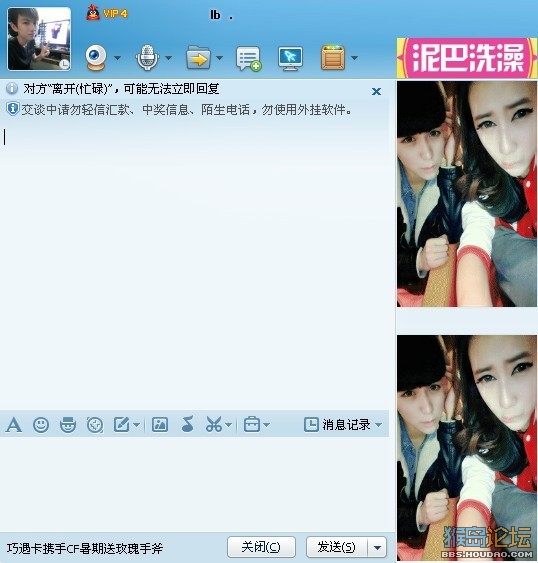The width and height of the screenshot is (538, 563).
Task: Open the 消息记录 message history dropdown
Action: pyautogui.click(x=343, y=424)
